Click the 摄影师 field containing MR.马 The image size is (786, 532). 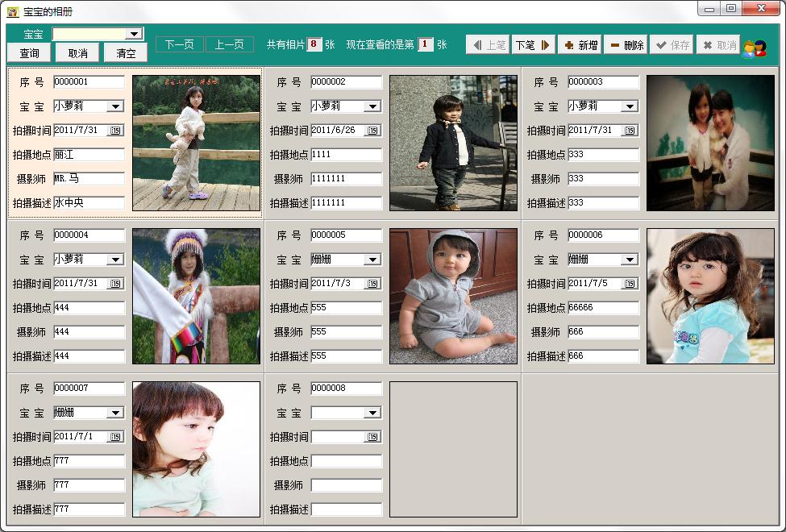(x=89, y=179)
